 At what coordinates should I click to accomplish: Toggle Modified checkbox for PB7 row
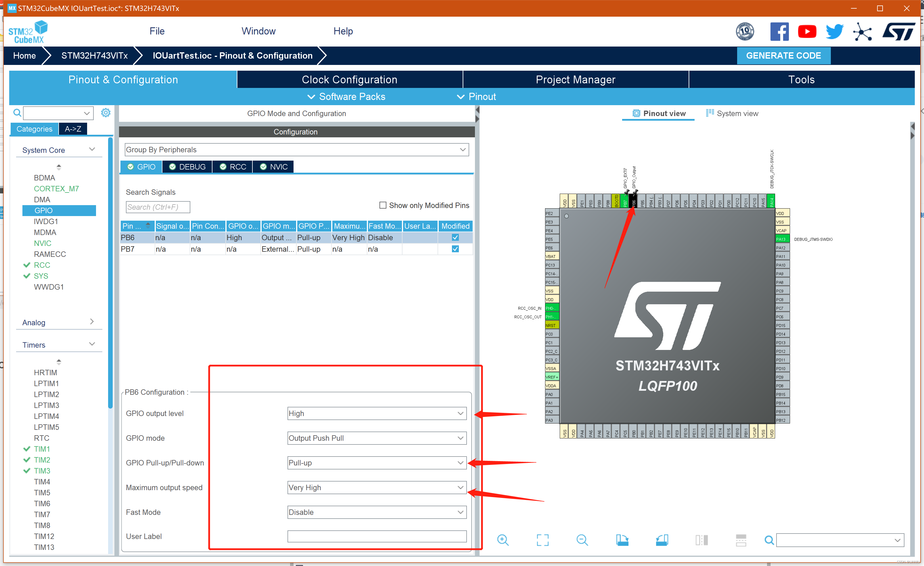point(455,249)
